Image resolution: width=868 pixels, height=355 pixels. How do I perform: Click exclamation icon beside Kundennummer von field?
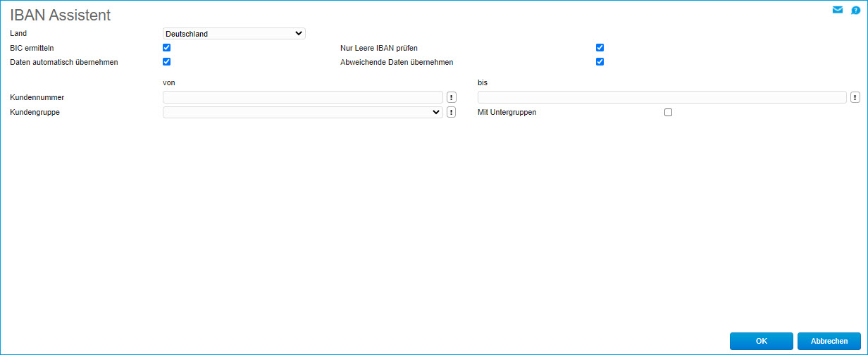pos(452,97)
